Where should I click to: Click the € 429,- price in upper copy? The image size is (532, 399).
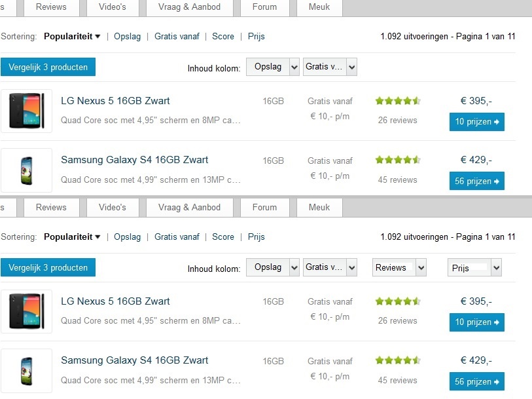[476, 160]
